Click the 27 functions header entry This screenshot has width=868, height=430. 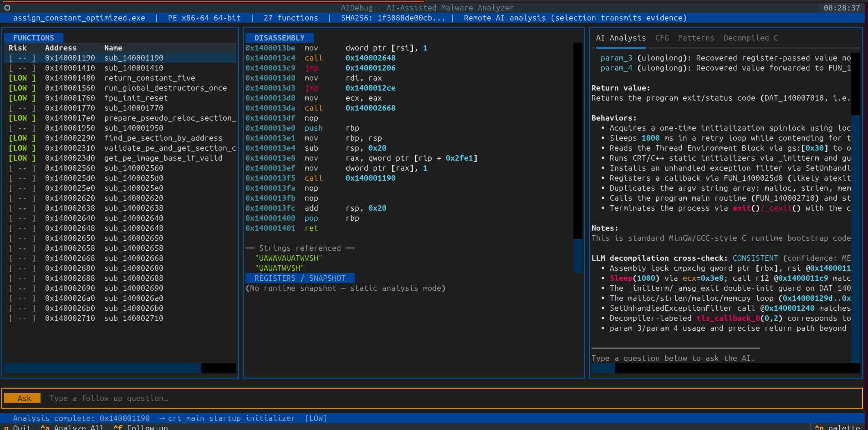click(x=291, y=18)
